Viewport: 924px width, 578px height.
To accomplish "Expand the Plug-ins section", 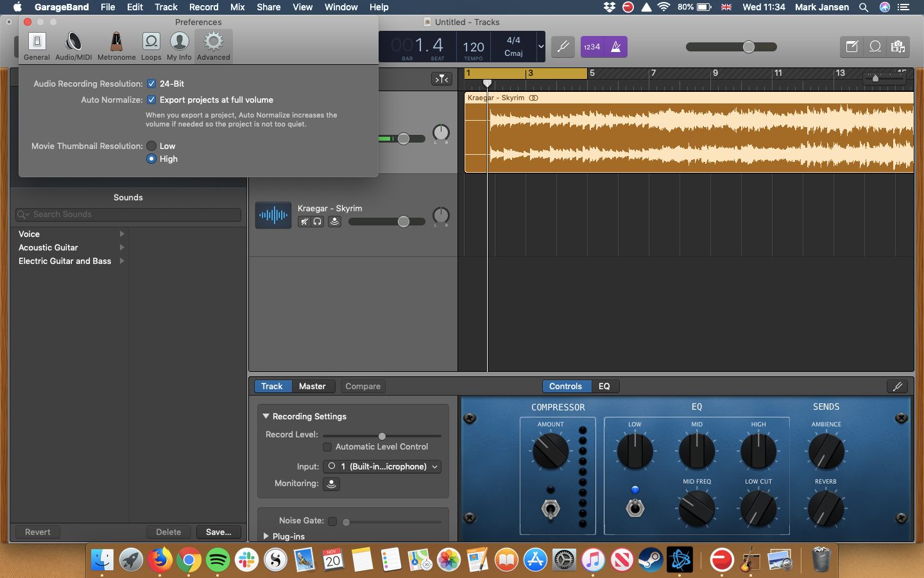I will [x=266, y=536].
